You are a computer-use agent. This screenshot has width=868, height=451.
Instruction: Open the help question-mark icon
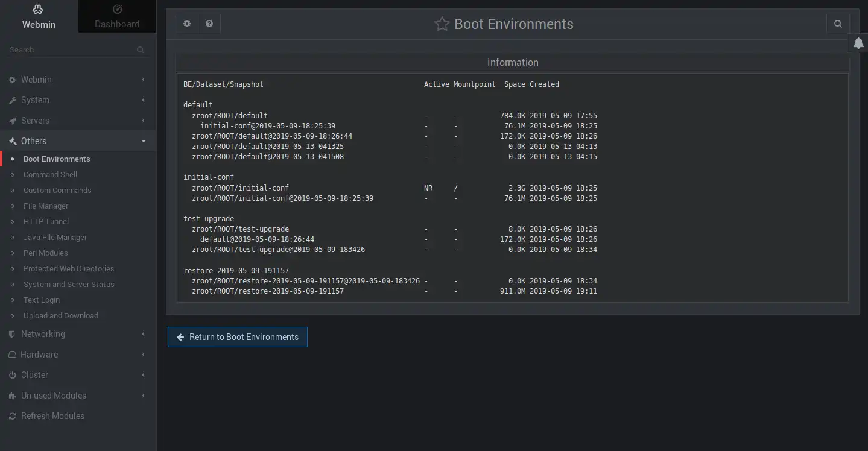click(209, 24)
